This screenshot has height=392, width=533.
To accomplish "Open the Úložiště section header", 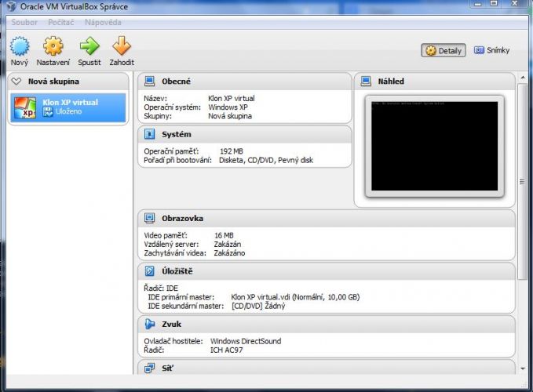I will [327, 271].
